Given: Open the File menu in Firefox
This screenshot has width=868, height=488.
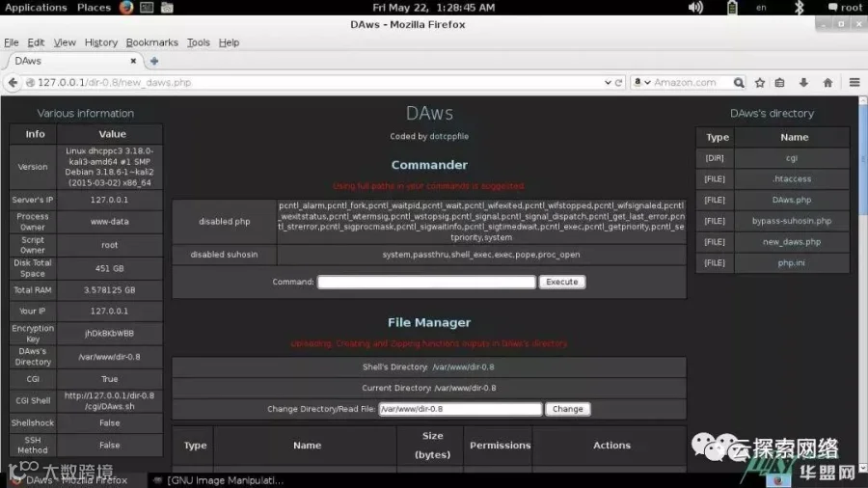Looking at the screenshot, I should click(11, 42).
